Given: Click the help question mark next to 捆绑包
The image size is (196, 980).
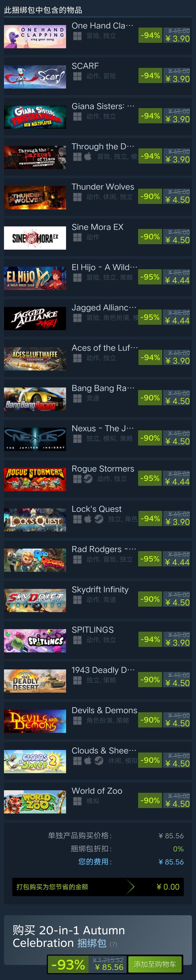Looking at the screenshot, I should coord(113,944).
